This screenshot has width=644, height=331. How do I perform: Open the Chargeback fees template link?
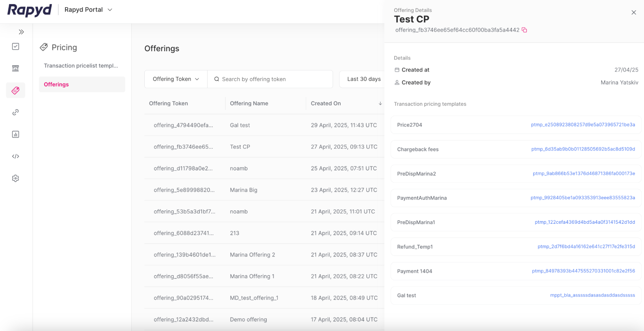coord(583,149)
